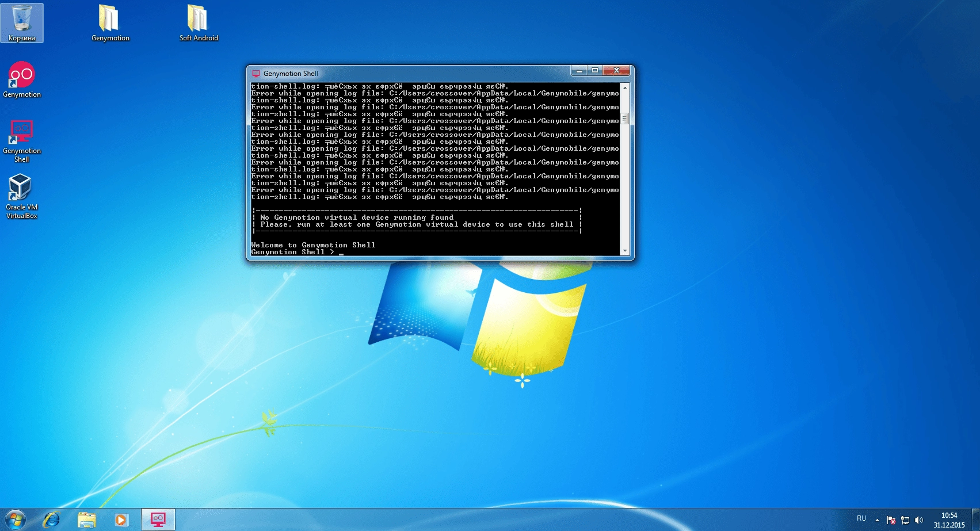Click 'No Genymotion virtual device running found' text
980x531 pixels.
pyautogui.click(x=357, y=217)
